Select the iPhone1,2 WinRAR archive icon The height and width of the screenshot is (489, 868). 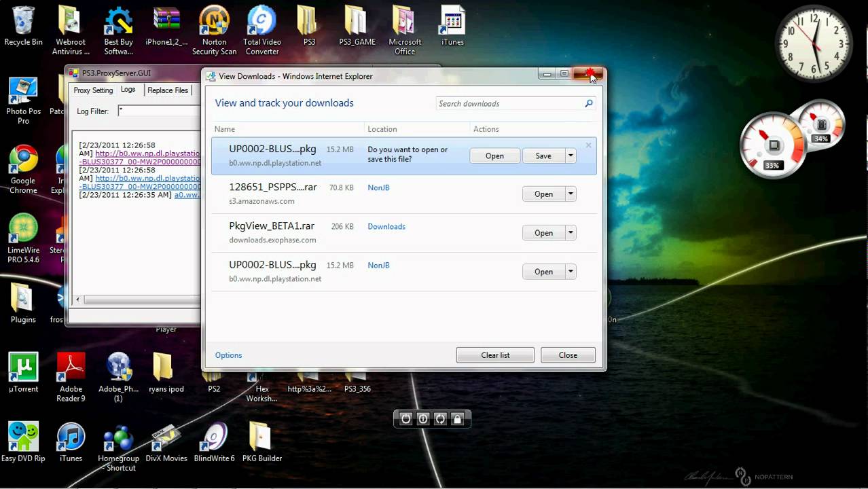pyautogui.click(x=166, y=26)
